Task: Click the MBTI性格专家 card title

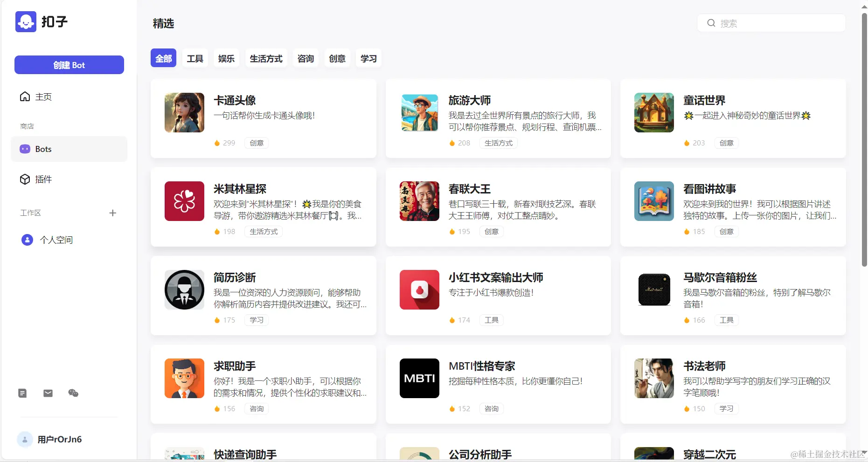Action: 482,366
